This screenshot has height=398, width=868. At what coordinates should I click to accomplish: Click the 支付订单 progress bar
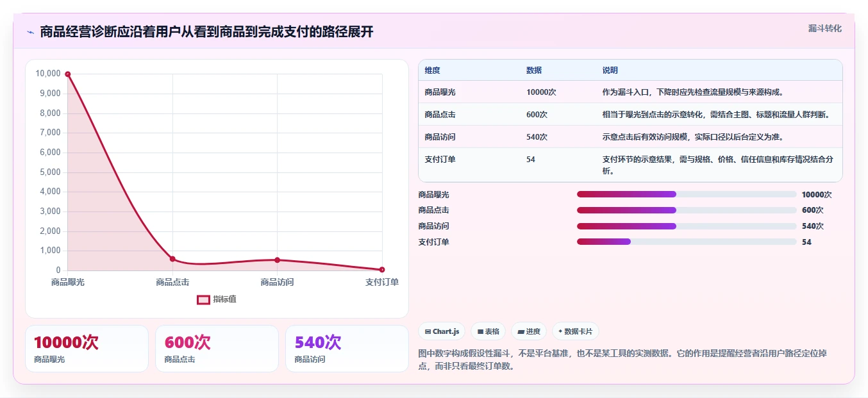(687, 242)
